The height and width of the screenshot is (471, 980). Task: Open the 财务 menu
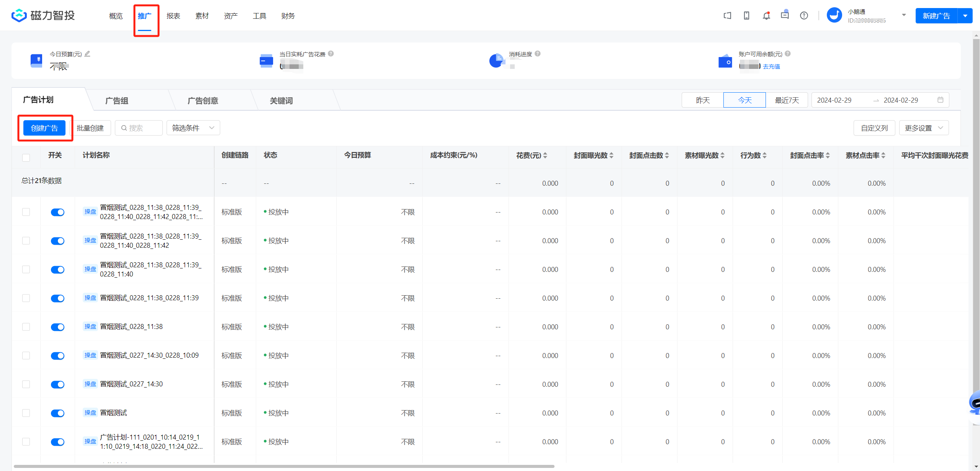(x=288, y=16)
